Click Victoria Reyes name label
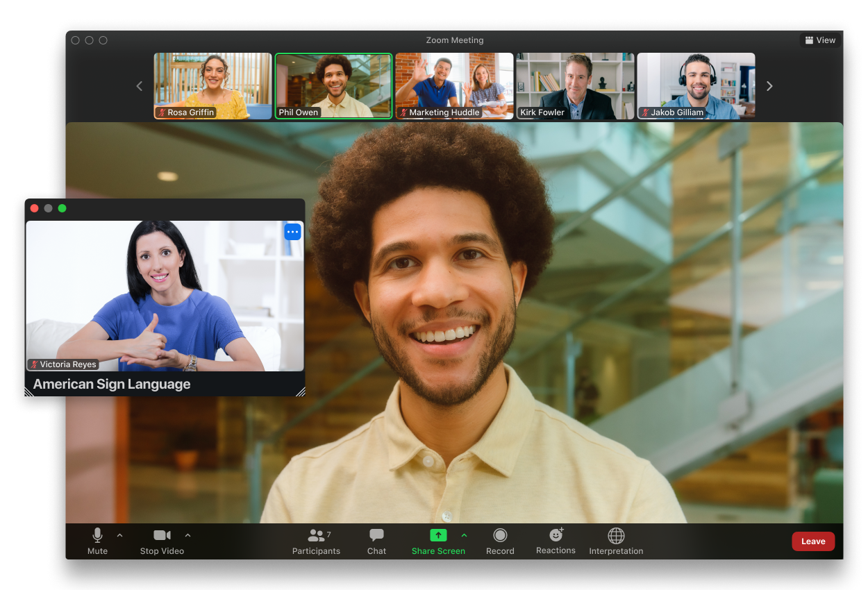Viewport: 868px width, 590px height. pyautogui.click(x=62, y=364)
